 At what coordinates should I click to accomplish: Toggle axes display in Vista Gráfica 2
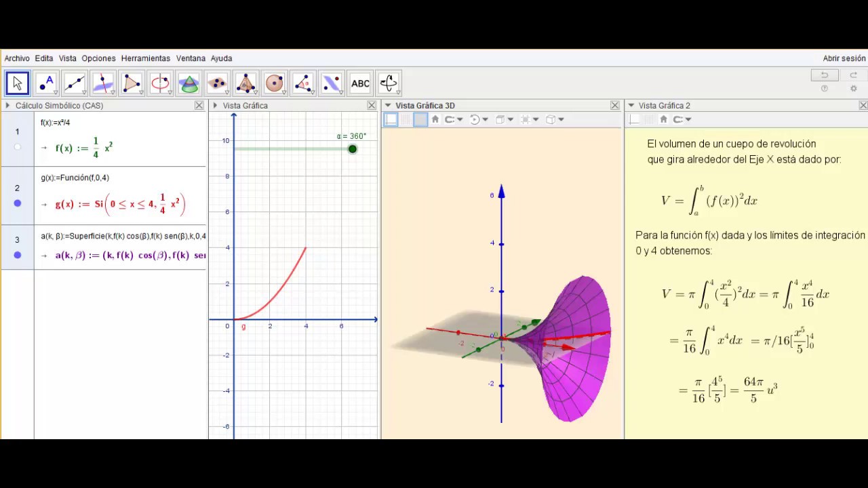pos(634,119)
